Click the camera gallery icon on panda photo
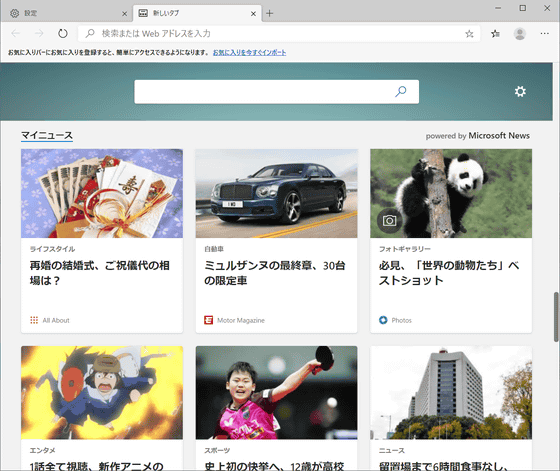 pyautogui.click(x=389, y=221)
